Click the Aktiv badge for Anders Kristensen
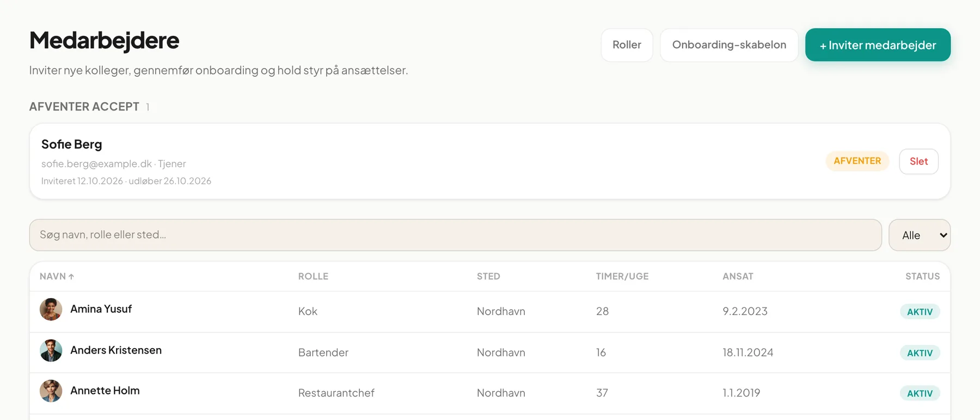This screenshot has height=420, width=980. (x=920, y=353)
